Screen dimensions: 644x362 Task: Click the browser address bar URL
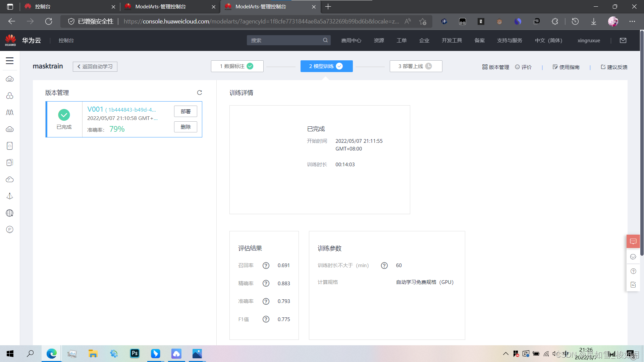click(261, 21)
